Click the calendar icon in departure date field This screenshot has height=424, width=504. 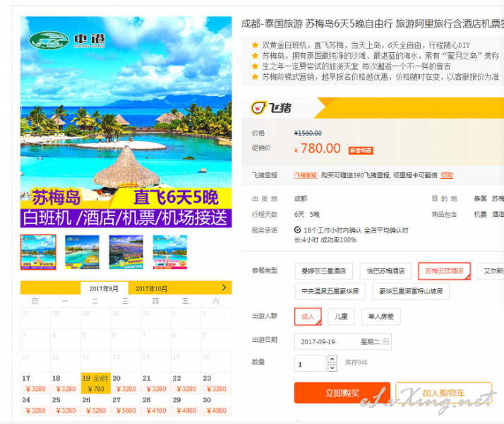[x=385, y=341]
